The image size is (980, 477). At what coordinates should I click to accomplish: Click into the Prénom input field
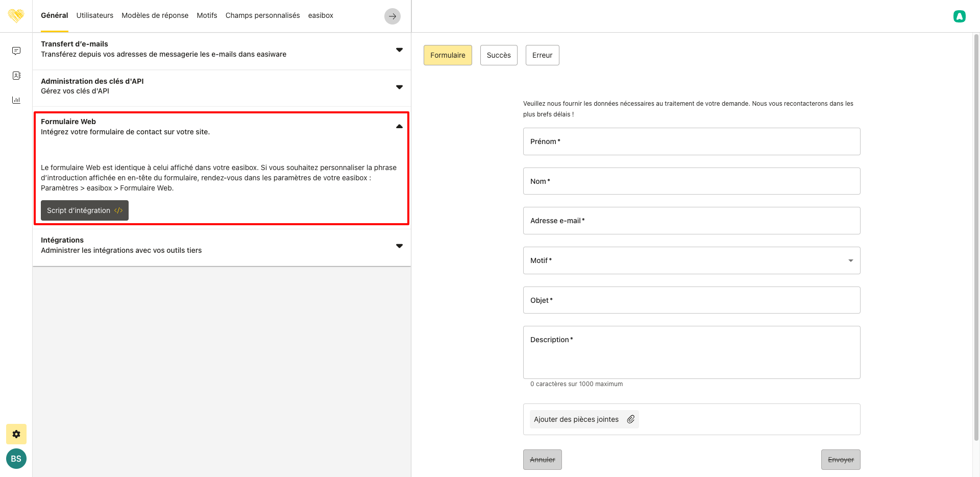click(x=692, y=141)
